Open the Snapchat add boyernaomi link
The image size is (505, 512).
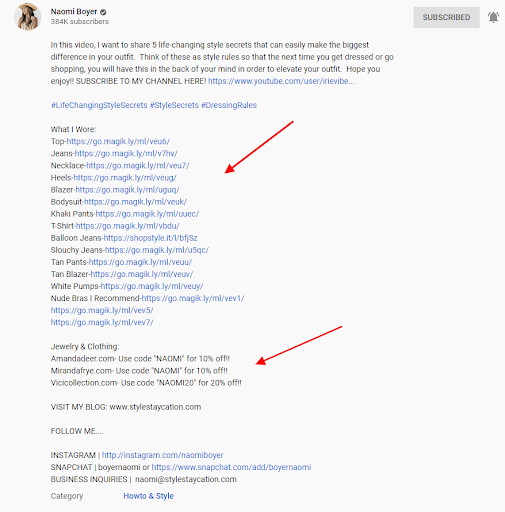(x=231, y=467)
